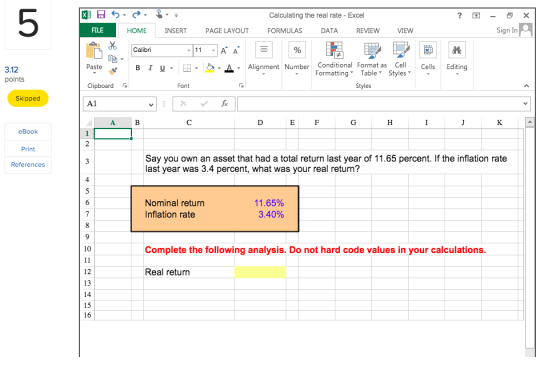Click the formula bar input field

379,104
